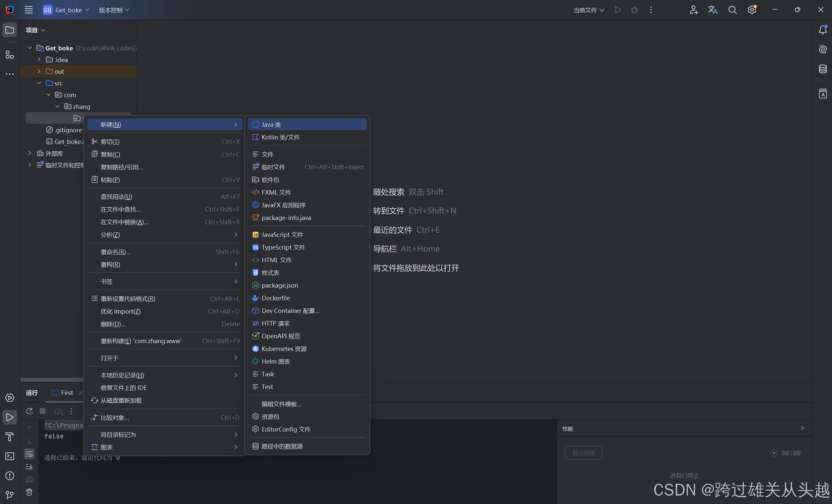Viewport: 832px width, 504px height.
Task: Click the Search Everywhere magnifier icon
Action: point(732,10)
